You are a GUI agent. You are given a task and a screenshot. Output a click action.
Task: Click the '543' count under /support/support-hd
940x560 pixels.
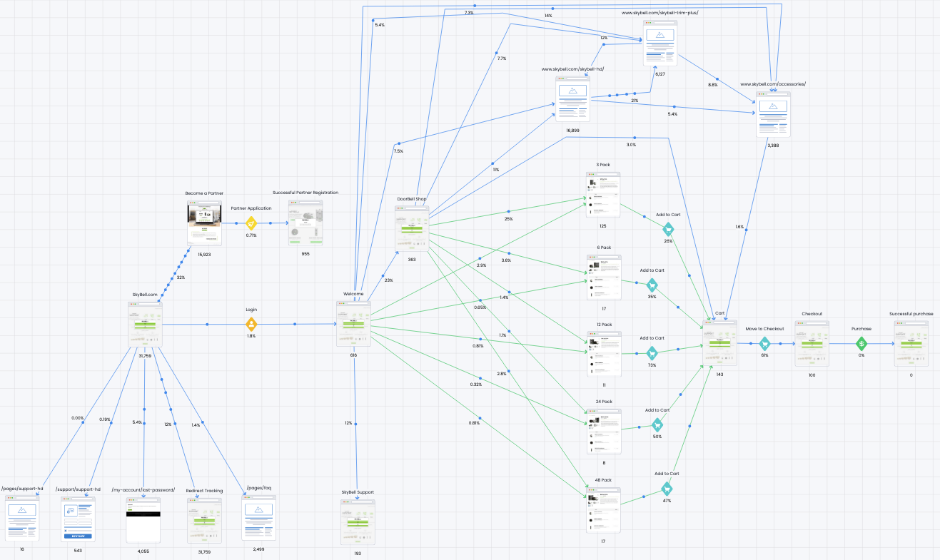coord(78,551)
